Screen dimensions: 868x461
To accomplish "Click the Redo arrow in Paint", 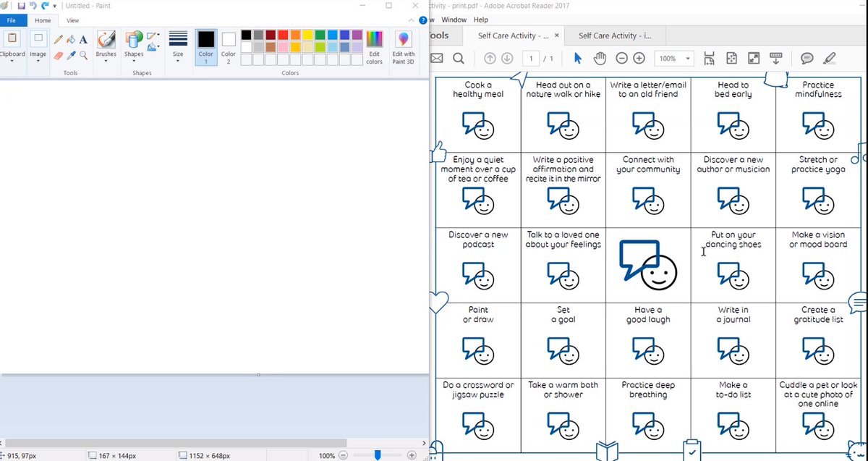I will (x=45, y=6).
